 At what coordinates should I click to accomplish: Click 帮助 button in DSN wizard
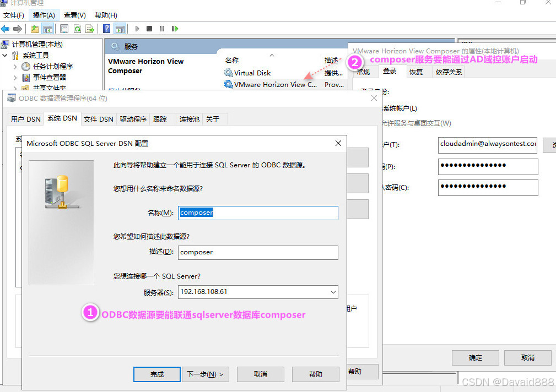(316, 374)
